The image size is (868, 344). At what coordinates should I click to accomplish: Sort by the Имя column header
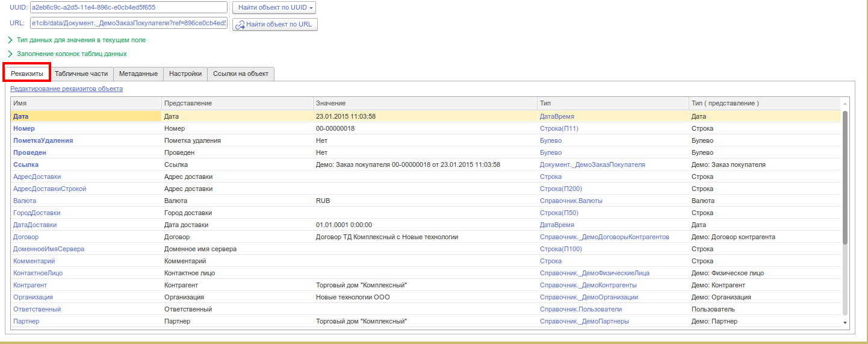86,103
